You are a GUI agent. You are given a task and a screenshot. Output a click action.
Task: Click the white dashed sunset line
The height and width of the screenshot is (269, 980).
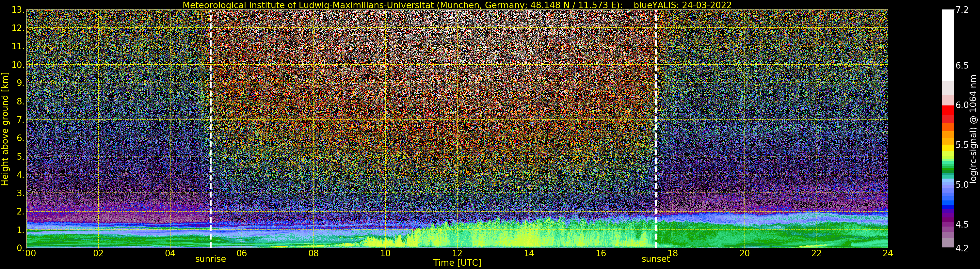pos(656,129)
